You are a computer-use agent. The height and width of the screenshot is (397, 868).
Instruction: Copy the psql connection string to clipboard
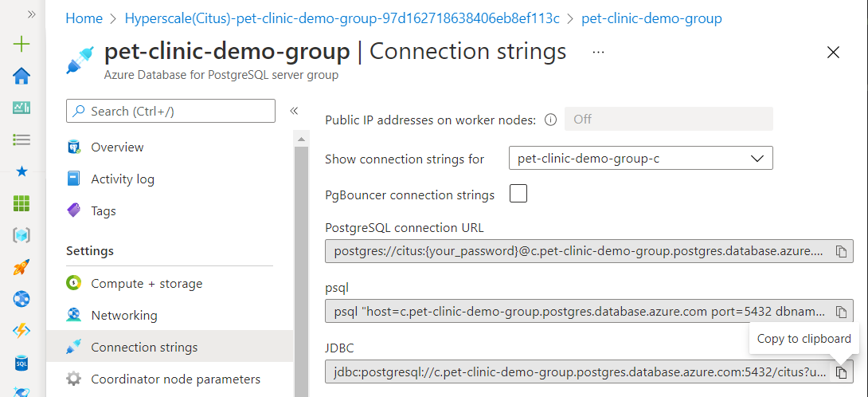841,312
